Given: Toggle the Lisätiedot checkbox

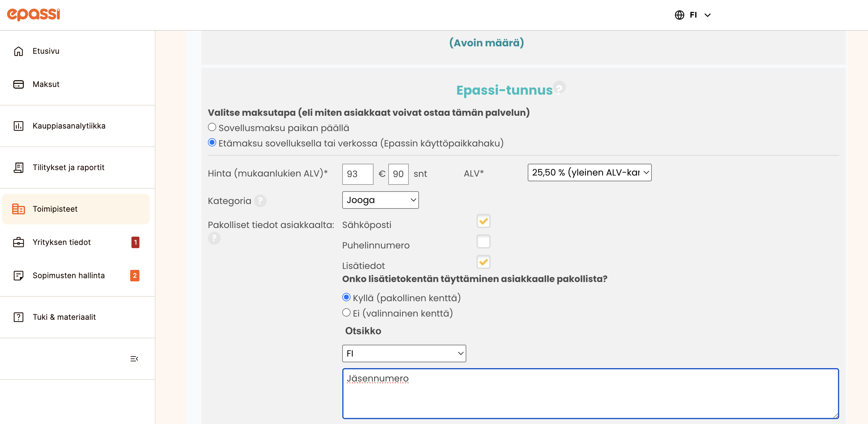Looking at the screenshot, I should click(x=484, y=262).
